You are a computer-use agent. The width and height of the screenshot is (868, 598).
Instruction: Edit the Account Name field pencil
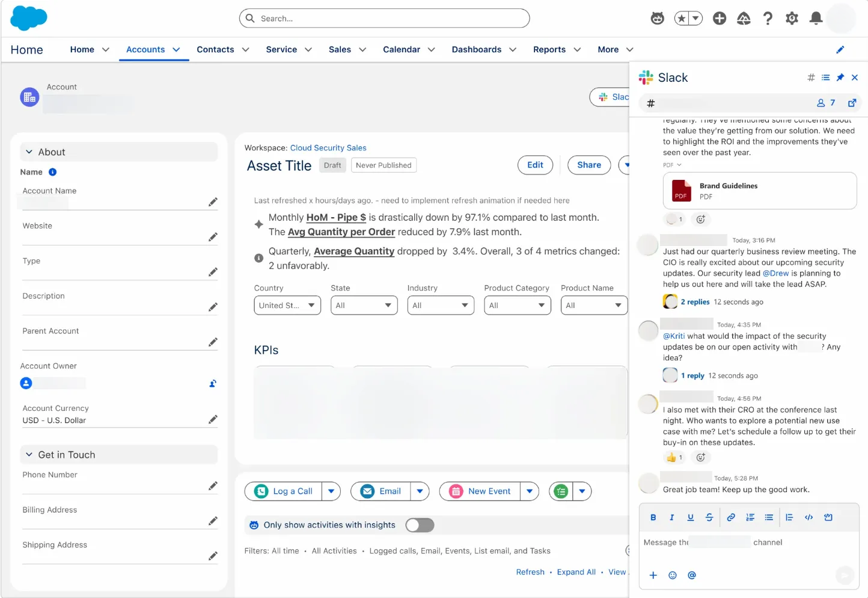(213, 202)
